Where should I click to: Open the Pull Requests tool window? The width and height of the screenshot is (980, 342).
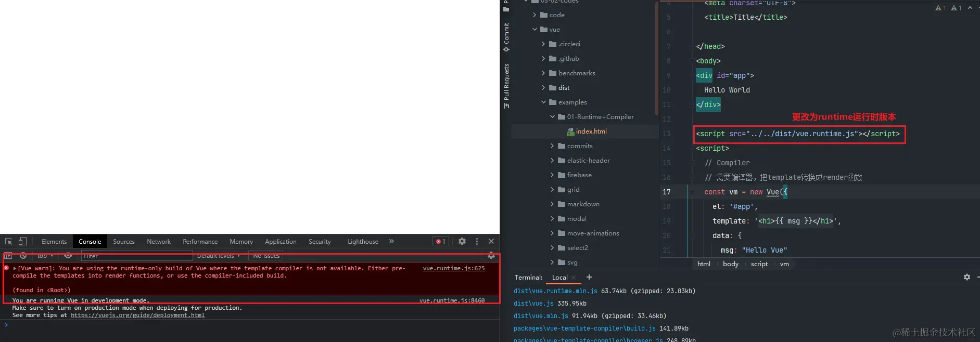click(x=506, y=86)
